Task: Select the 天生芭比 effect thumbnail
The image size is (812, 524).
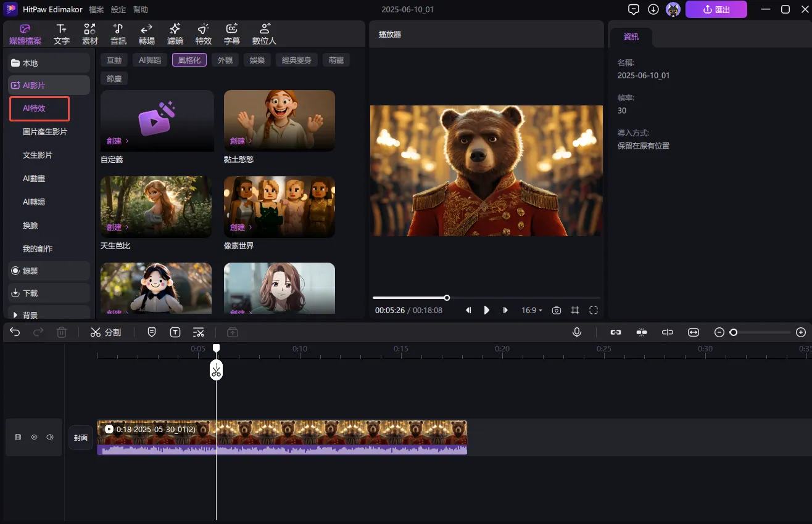Action: (x=156, y=207)
